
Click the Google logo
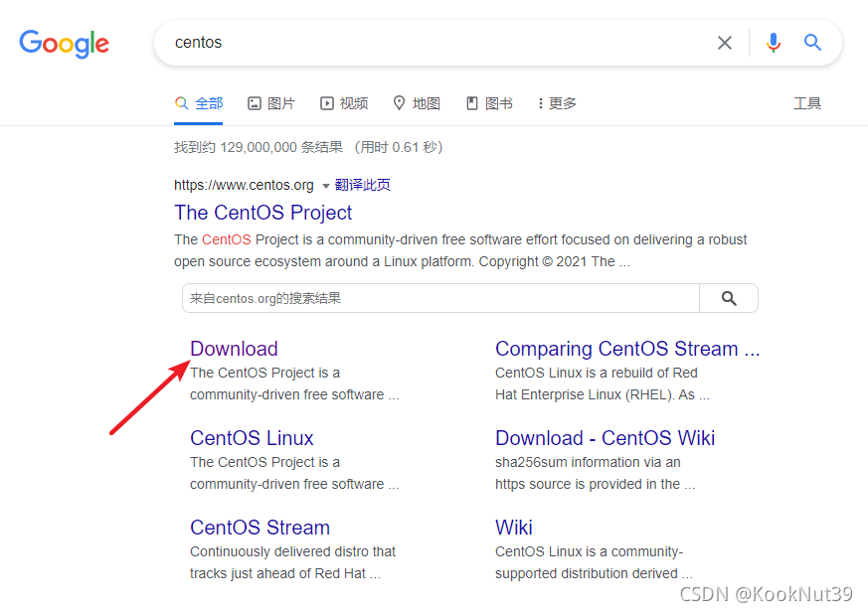click(x=65, y=44)
